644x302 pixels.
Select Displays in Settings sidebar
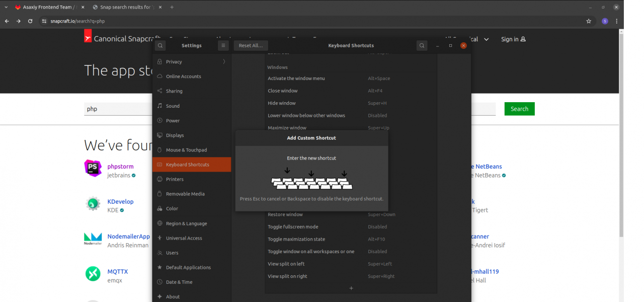click(175, 135)
